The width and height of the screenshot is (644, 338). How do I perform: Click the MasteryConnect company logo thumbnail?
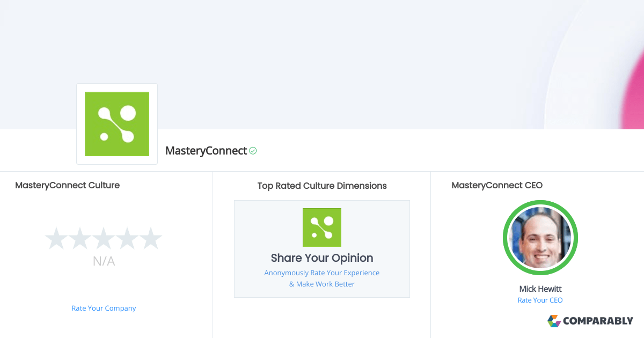(x=116, y=123)
